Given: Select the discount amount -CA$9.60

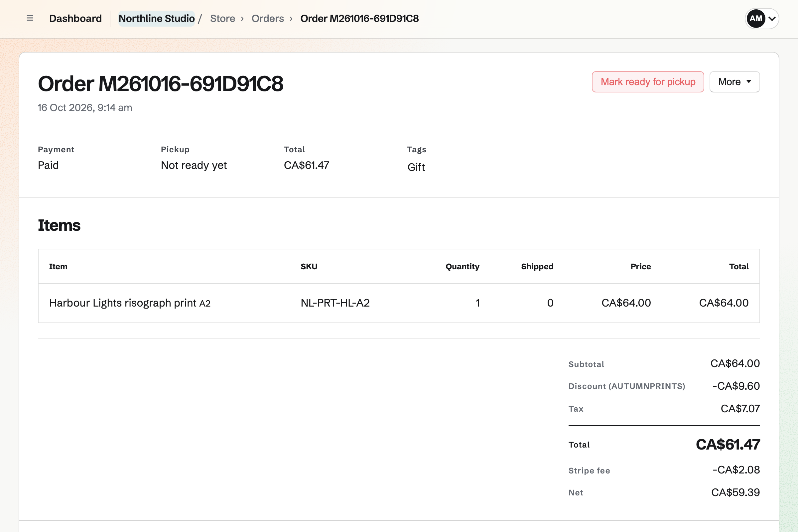Looking at the screenshot, I should (736, 386).
